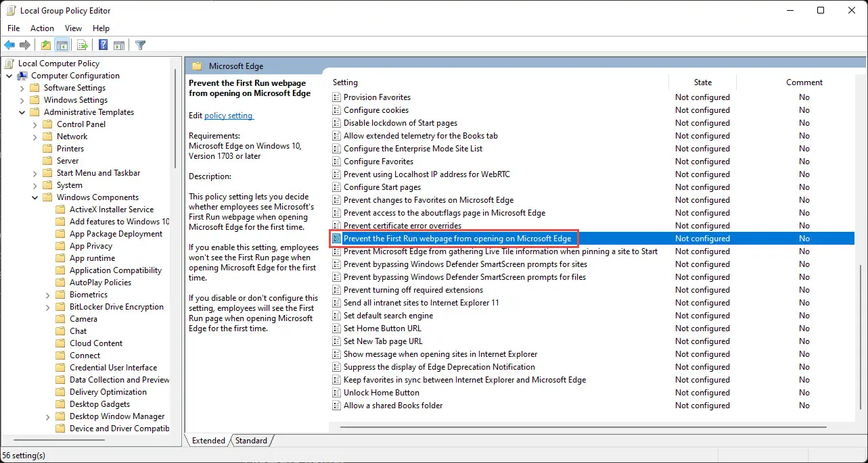The width and height of the screenshot is (868, 463).
Task: Switch to the Extended tab
Action: coord(208,441)
